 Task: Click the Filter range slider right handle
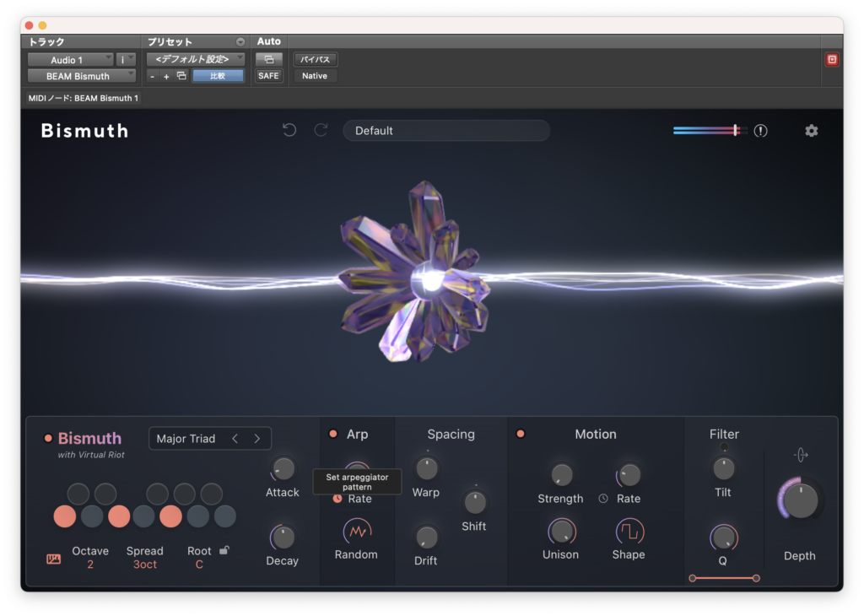[x=756, y=578]
